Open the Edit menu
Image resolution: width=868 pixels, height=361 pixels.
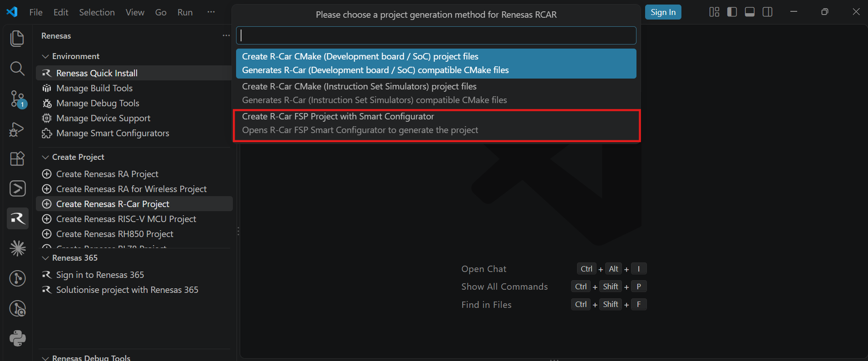point(61,12)
